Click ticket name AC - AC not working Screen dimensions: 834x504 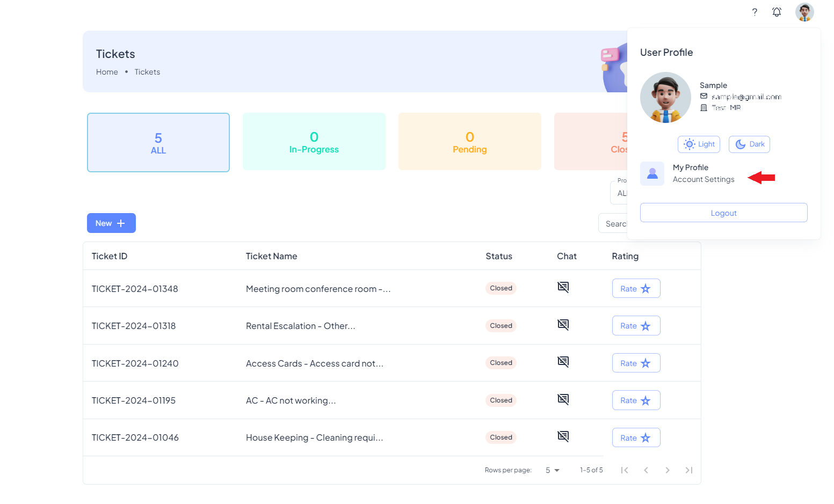click(291, 400)
